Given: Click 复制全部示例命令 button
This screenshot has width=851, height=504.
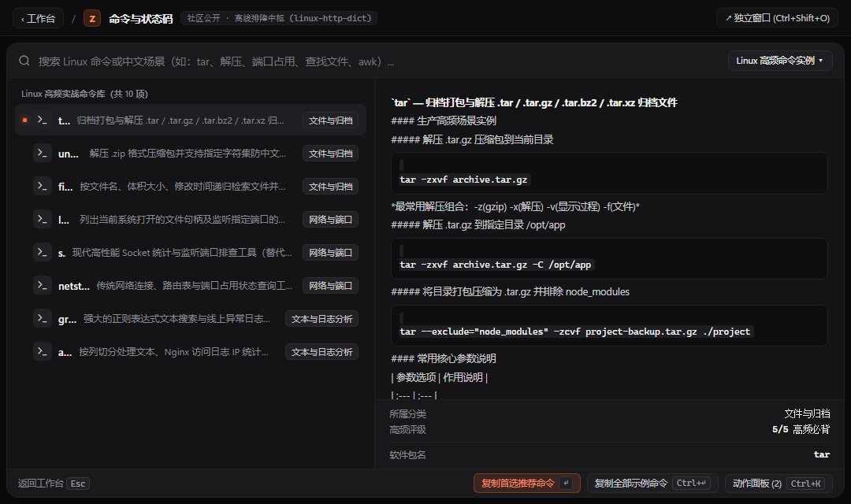Looking at the screenshot, I should (x=652, y=483).
